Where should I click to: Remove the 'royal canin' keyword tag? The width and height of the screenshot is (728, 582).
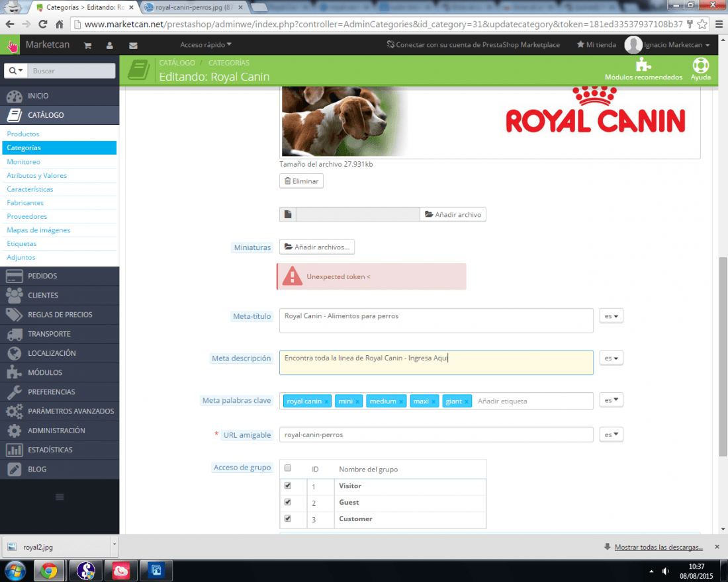click(x=326, y=402)
